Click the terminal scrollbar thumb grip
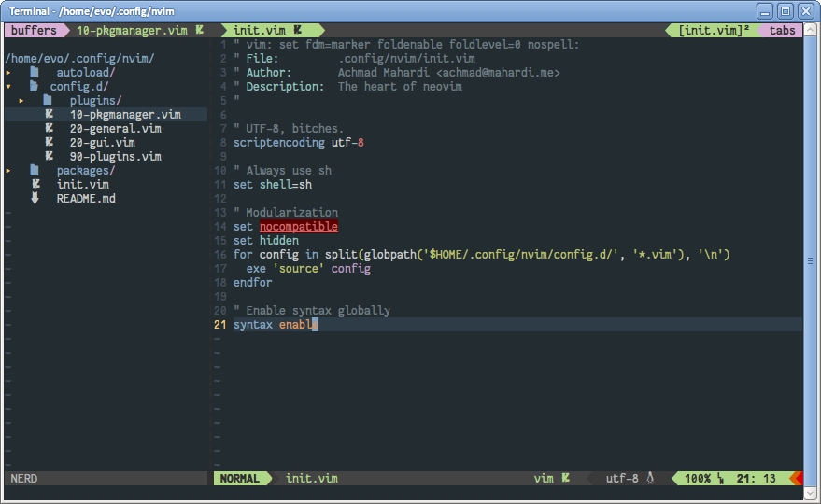This screenshot has height=504, width=821. (x=810, y=260)
